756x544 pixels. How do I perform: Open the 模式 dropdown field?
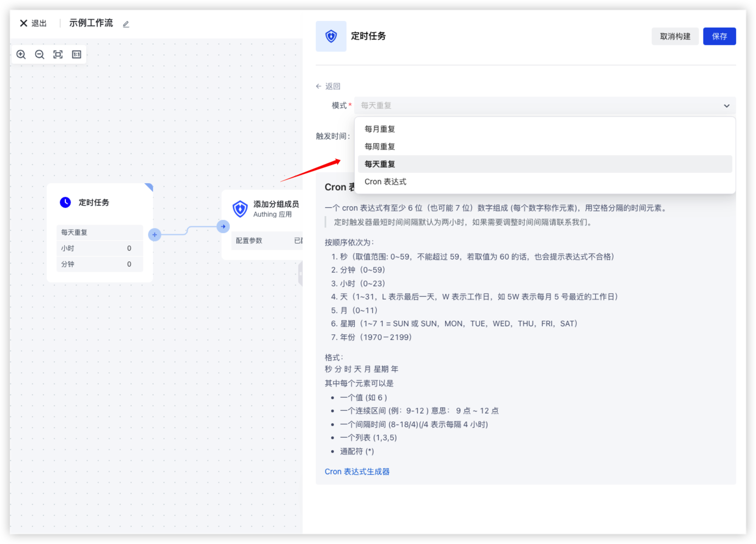pyautogui.click(x=537, y=105)
